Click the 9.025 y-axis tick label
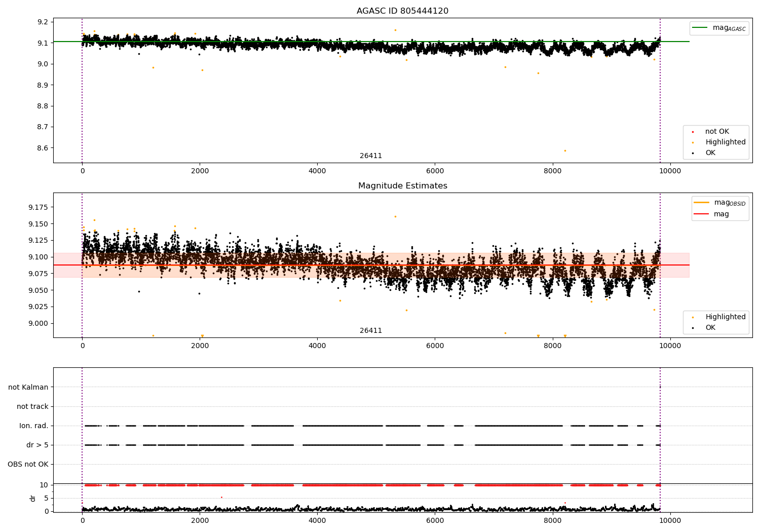This screenshot has width=760, height=532. click(x=39, y=307)
